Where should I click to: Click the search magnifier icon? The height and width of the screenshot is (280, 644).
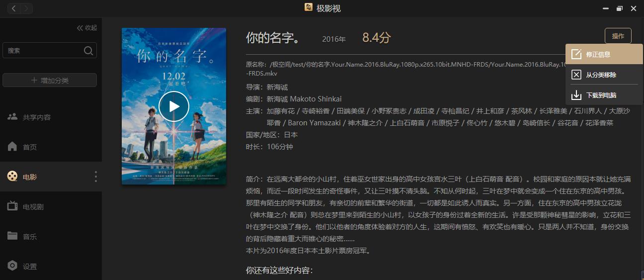(88, 50)
